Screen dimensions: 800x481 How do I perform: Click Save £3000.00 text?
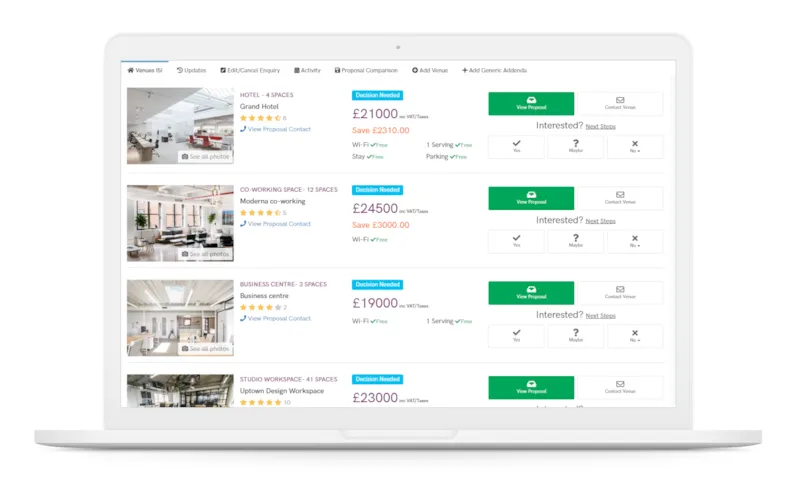[381, 225]
